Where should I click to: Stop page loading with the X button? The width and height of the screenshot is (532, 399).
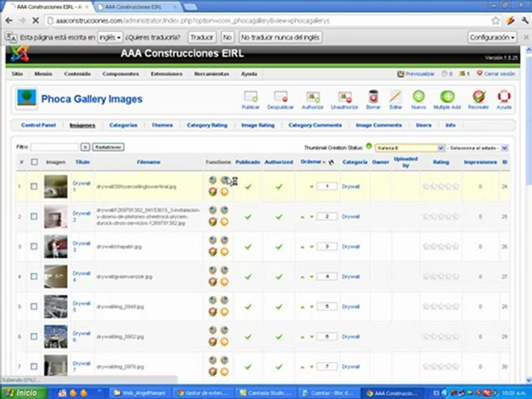[35, 21]
